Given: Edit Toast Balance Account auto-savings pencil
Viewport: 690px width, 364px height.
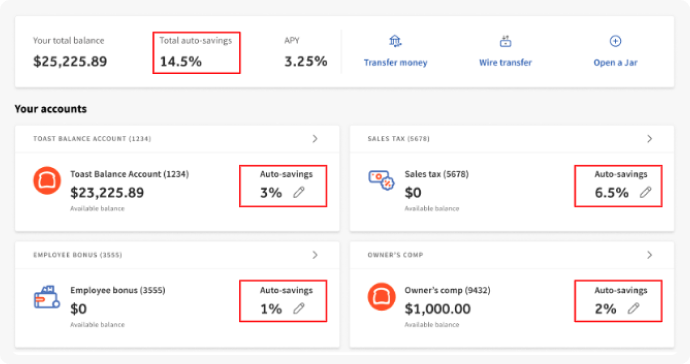Looking at the screenshot, I should tap(299, 192).
